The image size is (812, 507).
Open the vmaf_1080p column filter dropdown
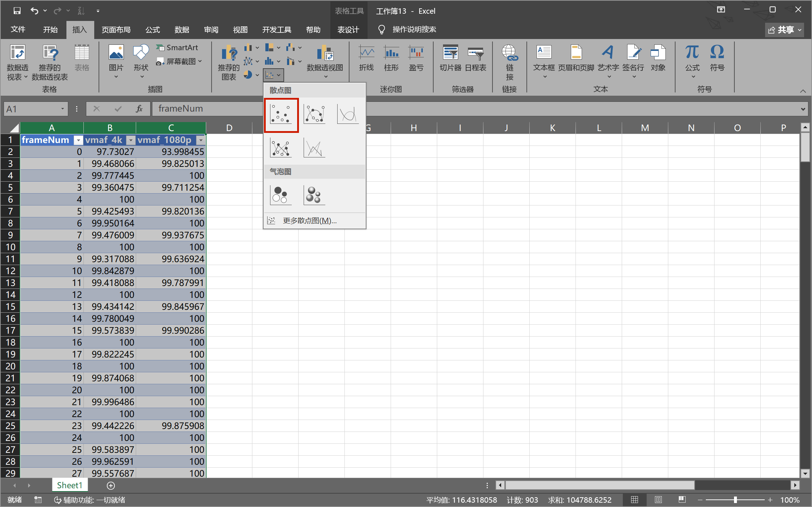coord(201,140)
